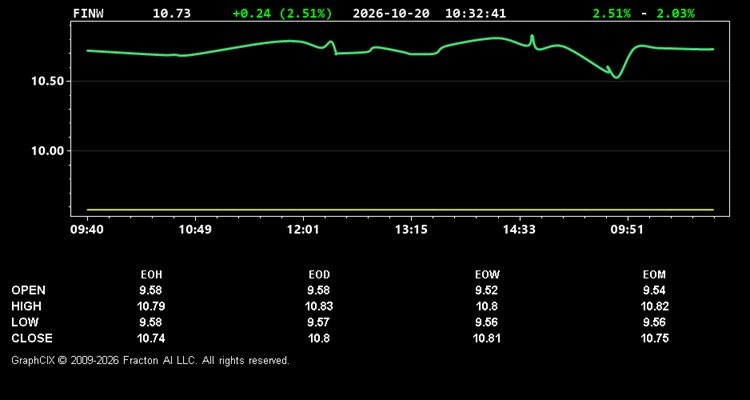Click EOM HIGH value 10.82

(x=654, y=306)
